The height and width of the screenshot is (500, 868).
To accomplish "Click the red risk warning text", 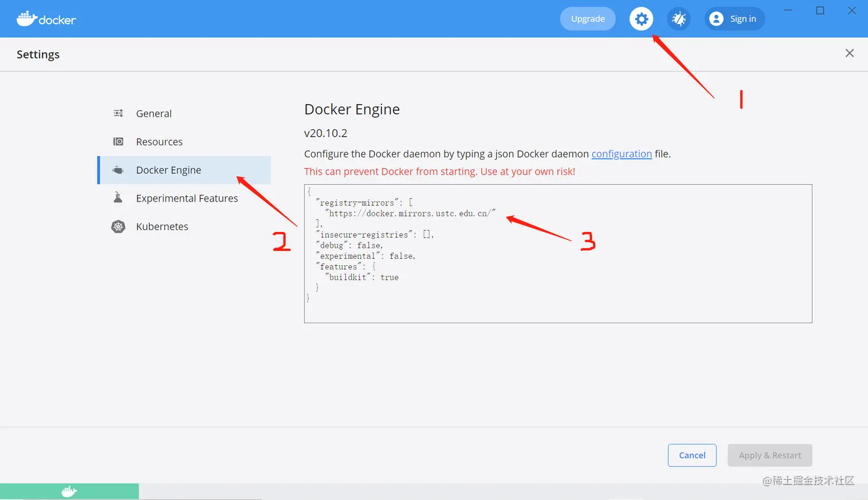I will click(x=440, y=171).
